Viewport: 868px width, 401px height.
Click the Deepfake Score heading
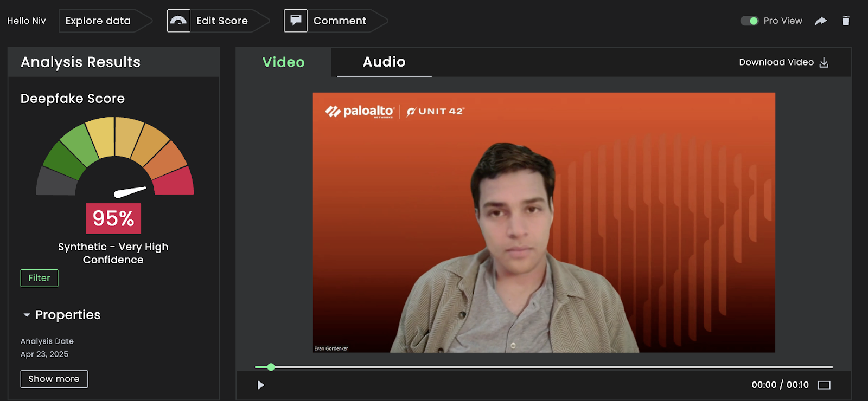point(73,98)
